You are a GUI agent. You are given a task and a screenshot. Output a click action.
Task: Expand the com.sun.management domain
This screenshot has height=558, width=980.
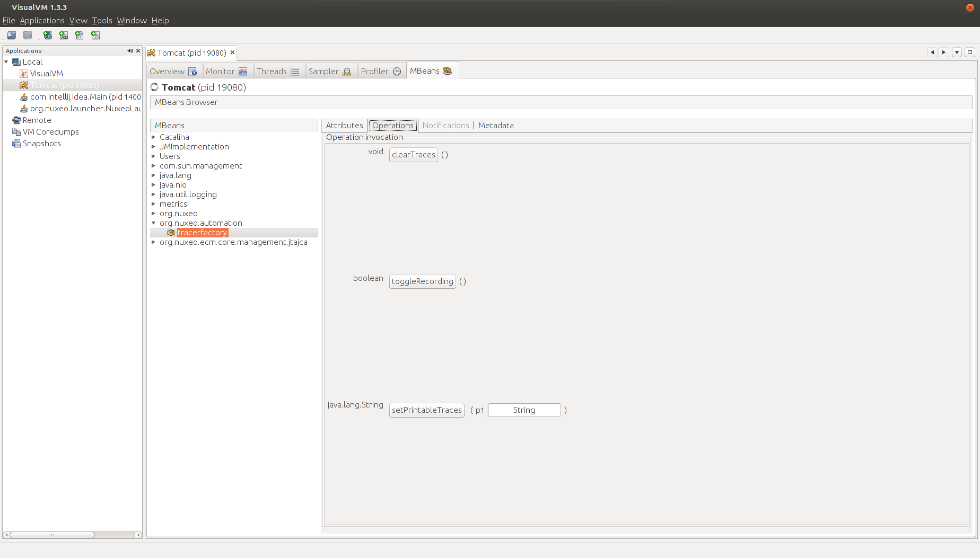coord(153,166)
